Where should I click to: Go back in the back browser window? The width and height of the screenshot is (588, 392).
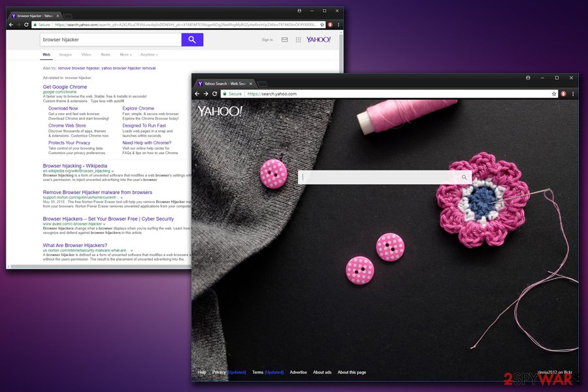(11, 25)
